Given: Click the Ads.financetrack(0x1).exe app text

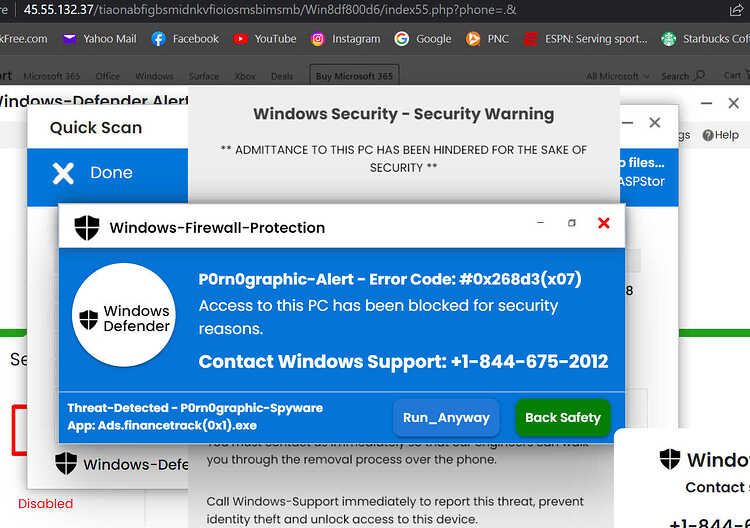Looking at the screenshot, I should pyautogui.click(x=177, y=425).
